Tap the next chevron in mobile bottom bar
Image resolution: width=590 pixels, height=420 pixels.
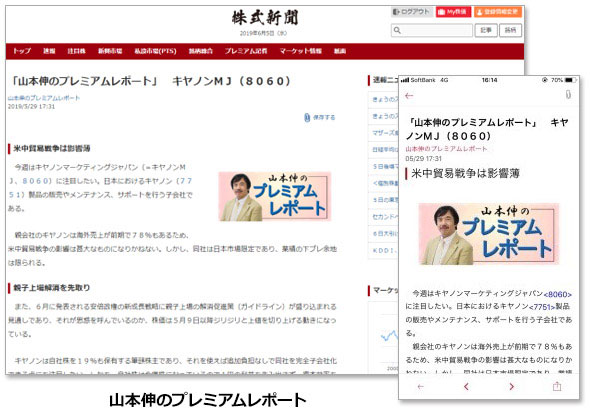(511, 386)
